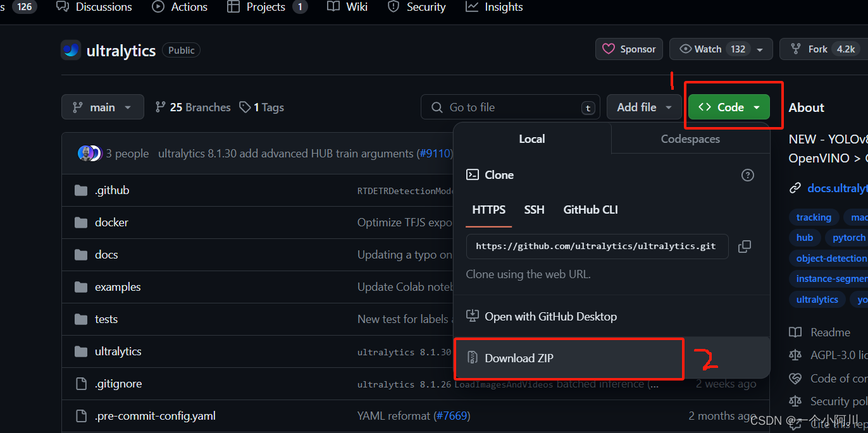Click the ultralytics topic tag
Image resolution: width=868 pixels, height=433 pixels.
pos(817,300)
